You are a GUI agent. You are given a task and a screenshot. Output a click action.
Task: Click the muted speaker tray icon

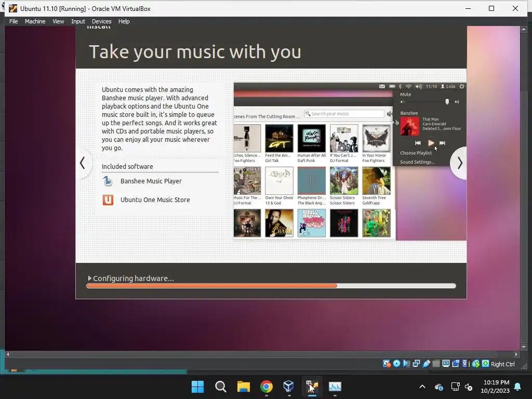pyautogui.click(x=469, y=387)
